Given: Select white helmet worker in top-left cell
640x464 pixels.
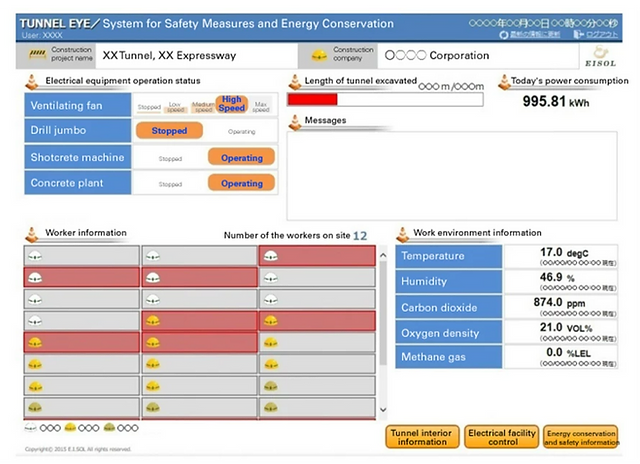Looking at the screenshot, I should tap(82, 256).
